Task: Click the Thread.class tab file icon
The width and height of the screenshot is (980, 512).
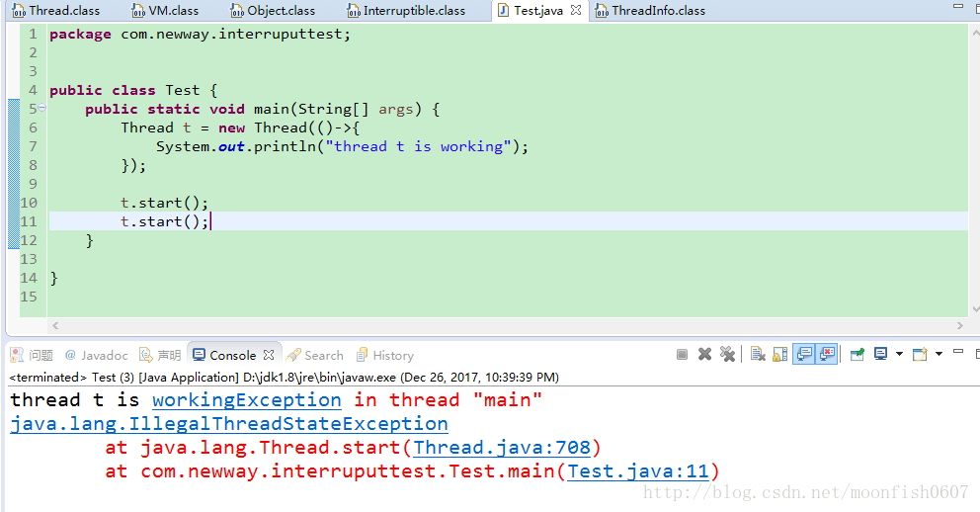Action: pos(19,11)
